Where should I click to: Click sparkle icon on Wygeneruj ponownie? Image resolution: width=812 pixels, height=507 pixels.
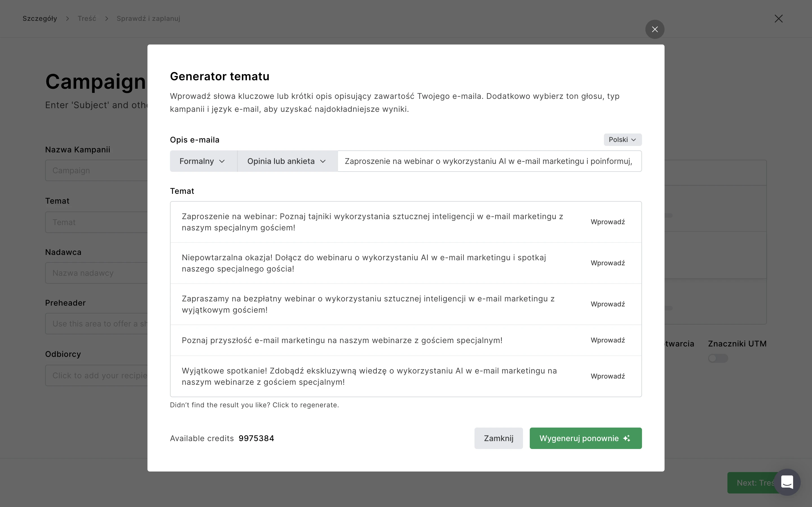(626, 439)
